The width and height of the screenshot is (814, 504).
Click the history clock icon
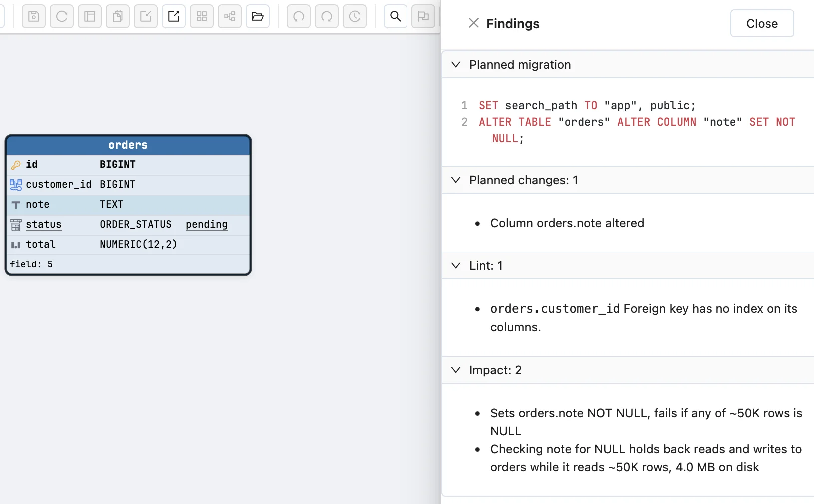pos(355,17)
